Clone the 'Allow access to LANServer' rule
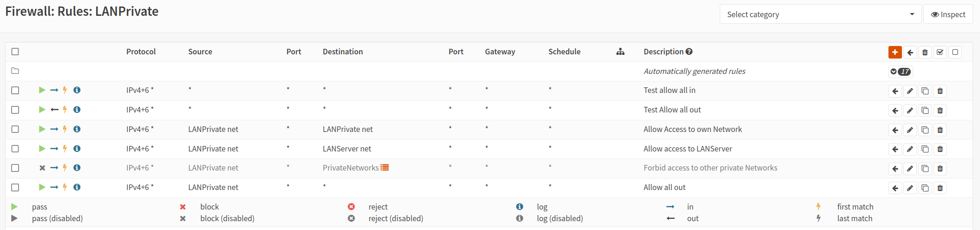Image resolution: width=980 pixels, height=230 pixels. tap(925, 149)
